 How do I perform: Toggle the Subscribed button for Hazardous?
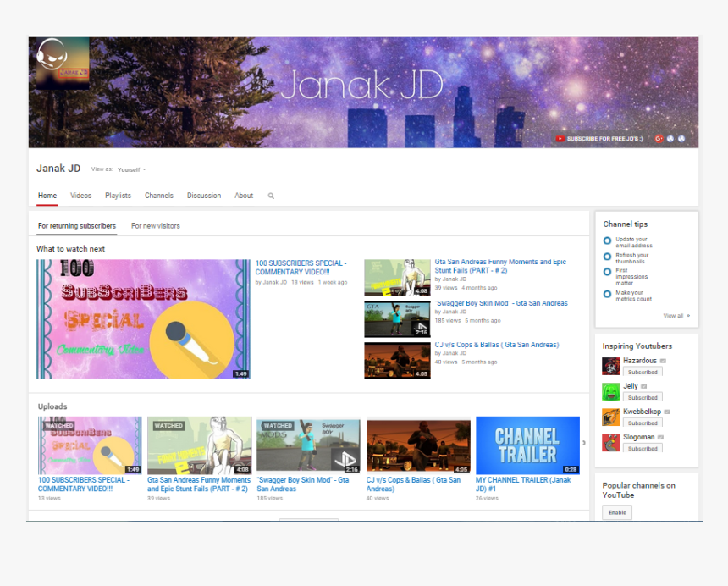pos(643,373)
